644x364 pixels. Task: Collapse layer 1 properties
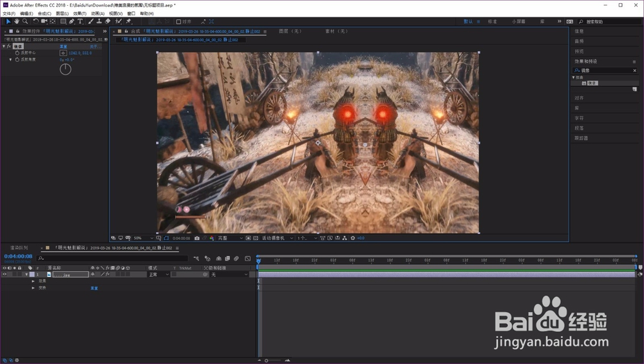pos(26,274)
